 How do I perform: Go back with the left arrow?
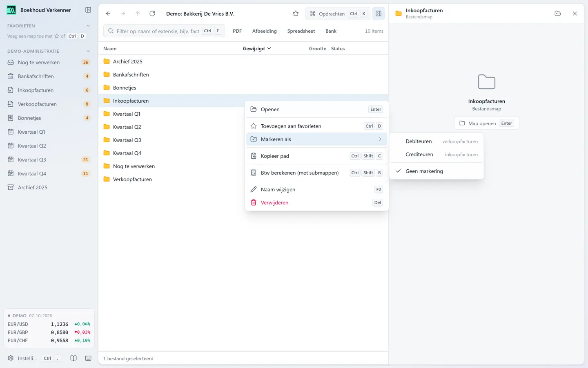click(108, 13)
